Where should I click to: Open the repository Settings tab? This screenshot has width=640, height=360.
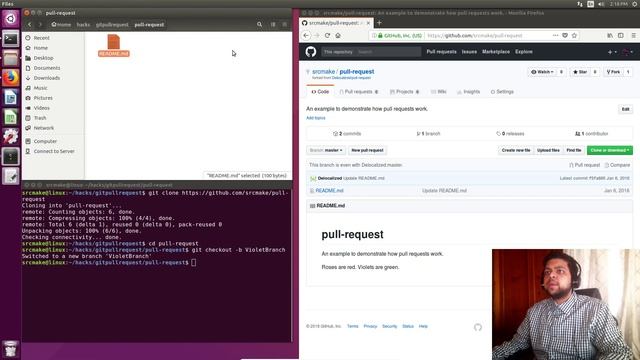point(502,92)
